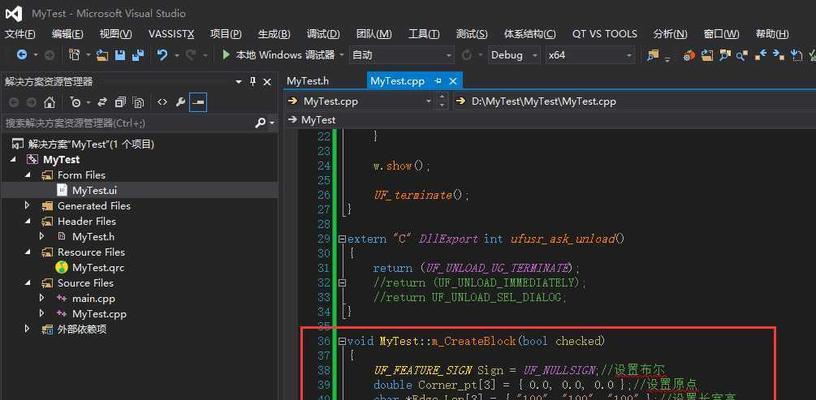Viewport: 816px width, 400px height.
Task: Open the Solution Explorer window options dropdown
Action: pyautogui.click(x=239, y=82)
